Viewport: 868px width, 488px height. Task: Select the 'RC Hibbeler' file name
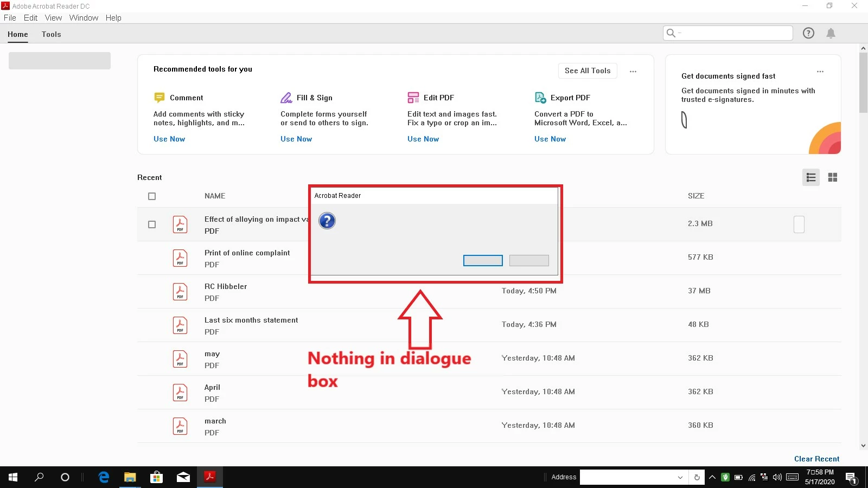click(226, 286)
